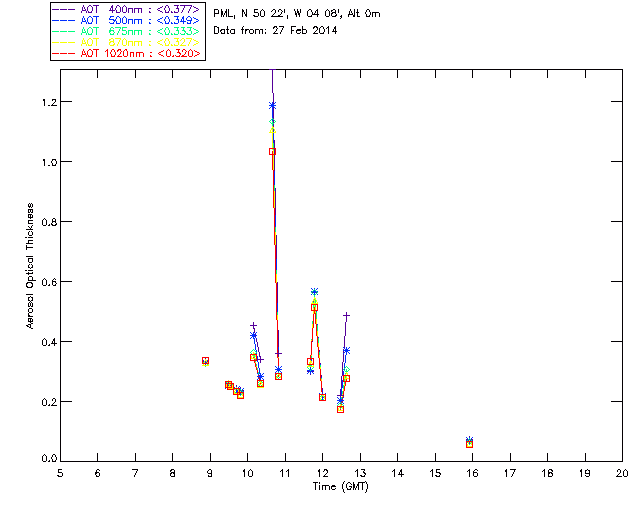Click the y-axis tick label 0.4
The width and height of the screenshot is (640, 512).
point(49,342)
